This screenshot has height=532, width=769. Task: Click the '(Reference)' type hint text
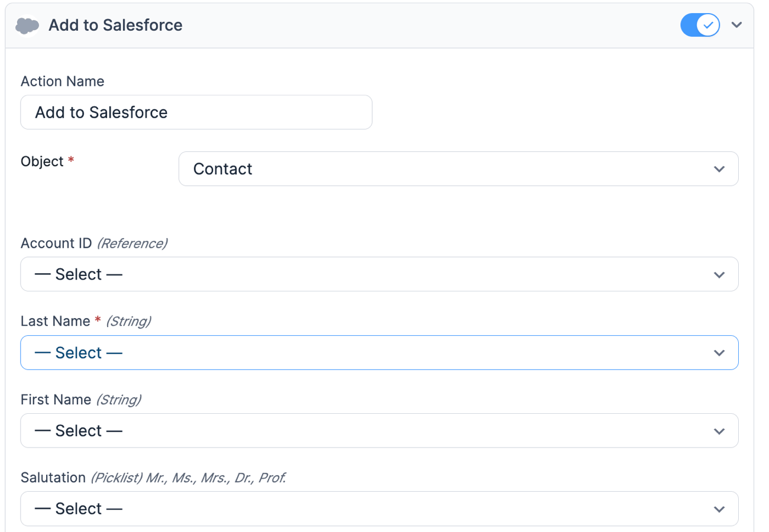(132, 243)
